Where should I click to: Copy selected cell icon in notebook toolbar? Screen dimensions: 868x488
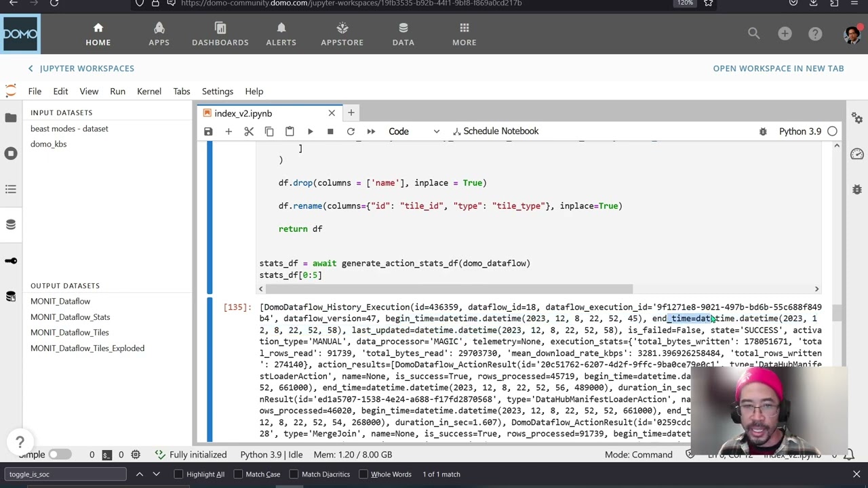pos(269,131)
